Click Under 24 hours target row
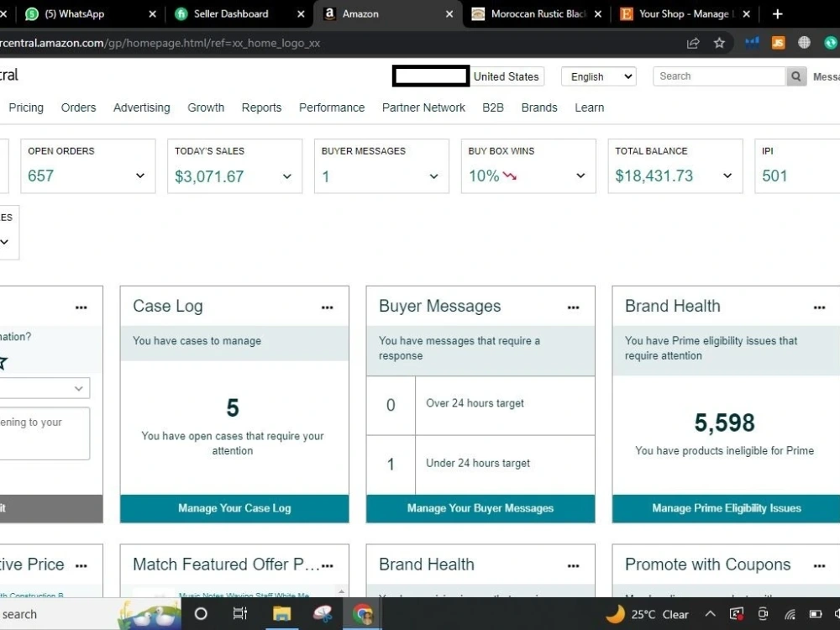Screen dimensions: 840x630 480,464
